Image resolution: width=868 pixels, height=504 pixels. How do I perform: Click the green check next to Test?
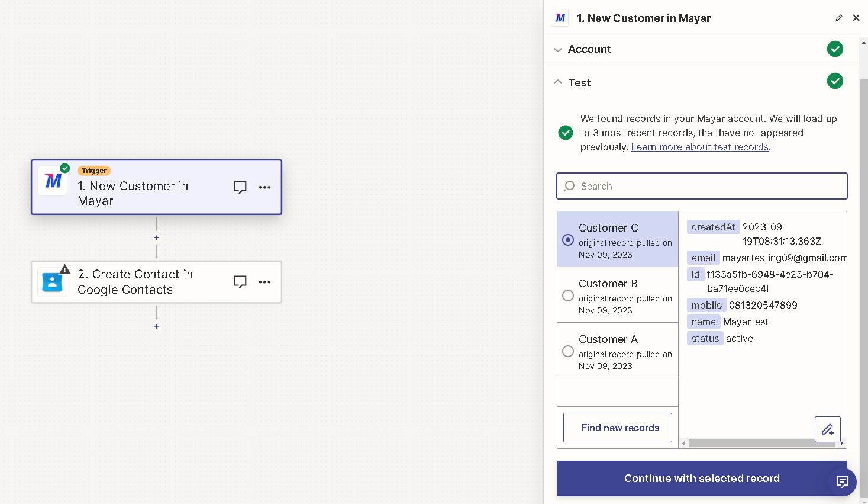[835, 81]
